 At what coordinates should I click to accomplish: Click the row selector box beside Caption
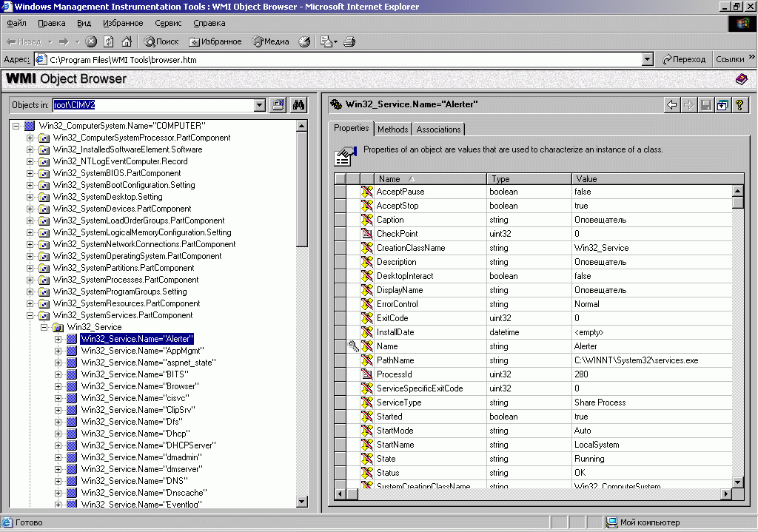tap(341, 220)
